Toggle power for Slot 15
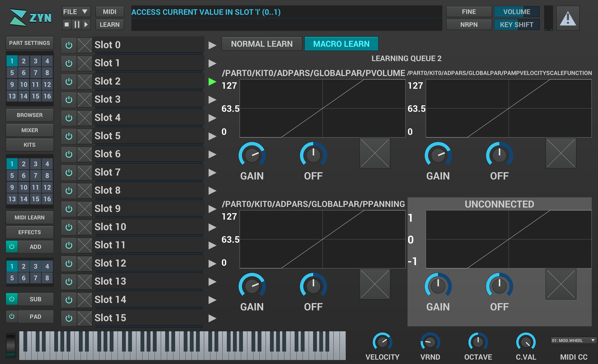 pos(69,318)
